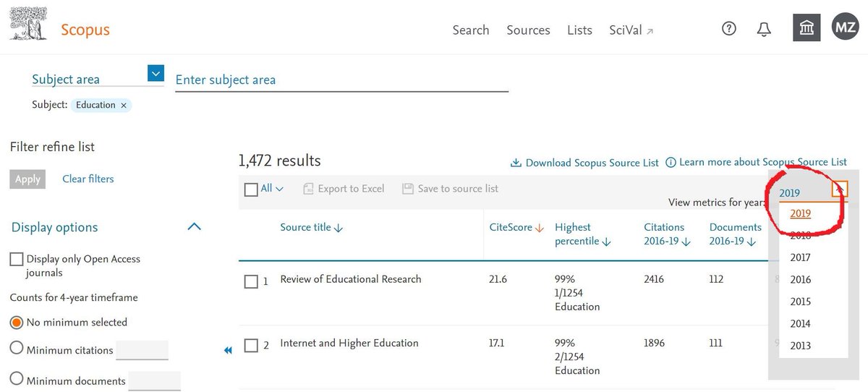868x392 pixels.
Task: Select No minimum selected radio option
Action: (x=17, y=323)
